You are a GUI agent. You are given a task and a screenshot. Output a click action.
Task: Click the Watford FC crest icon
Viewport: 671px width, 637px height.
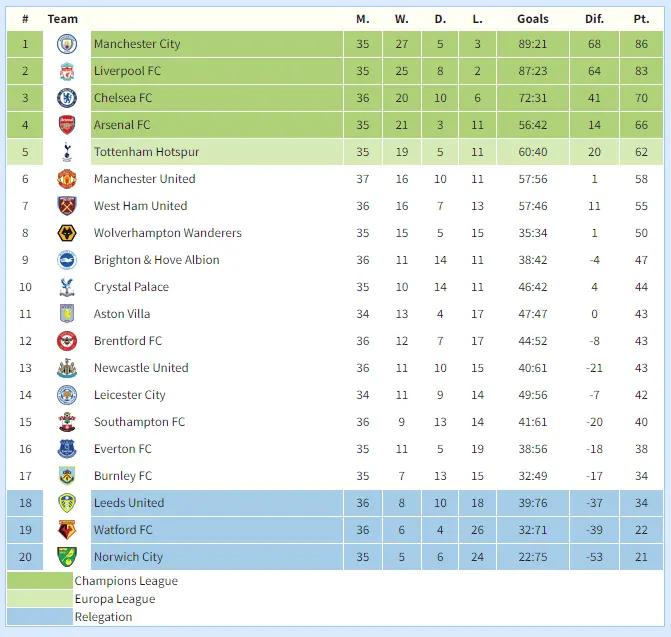tap(67, 530)
